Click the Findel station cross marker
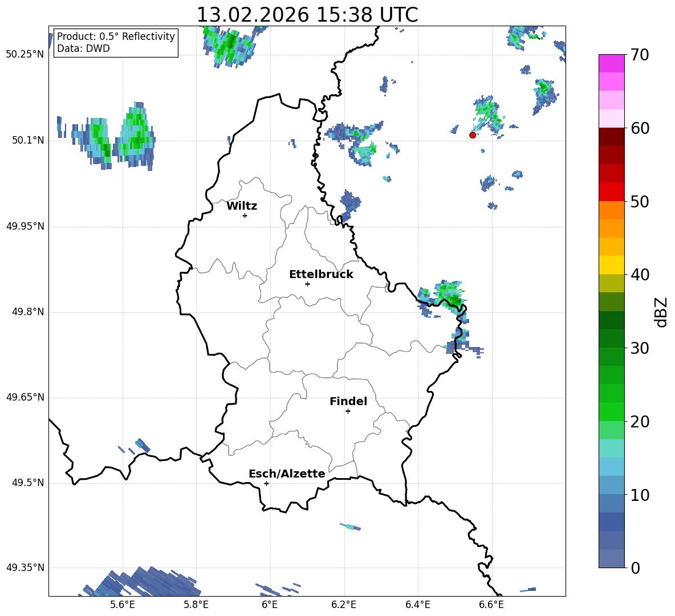675x616 pixels. tap(348, 411)
